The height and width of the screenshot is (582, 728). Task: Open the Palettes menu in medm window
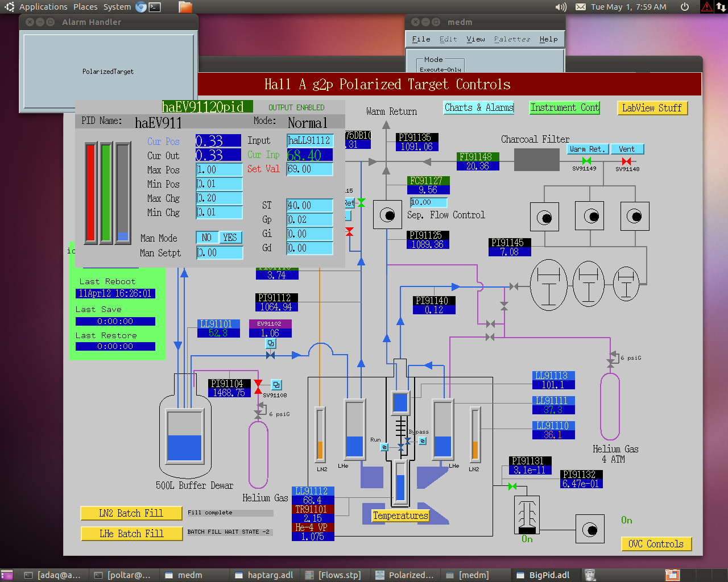(x=512, y=39)
